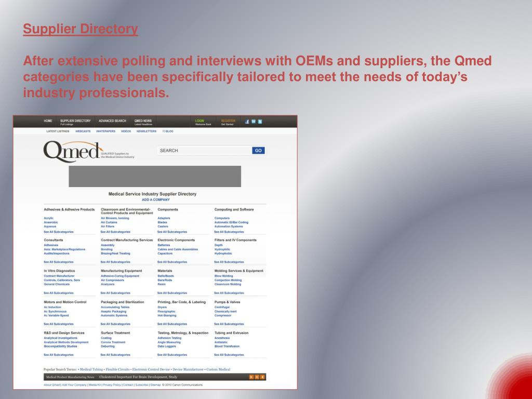Open the Qmed Twitter icon

pyautogui.click(x=260, y=122)
